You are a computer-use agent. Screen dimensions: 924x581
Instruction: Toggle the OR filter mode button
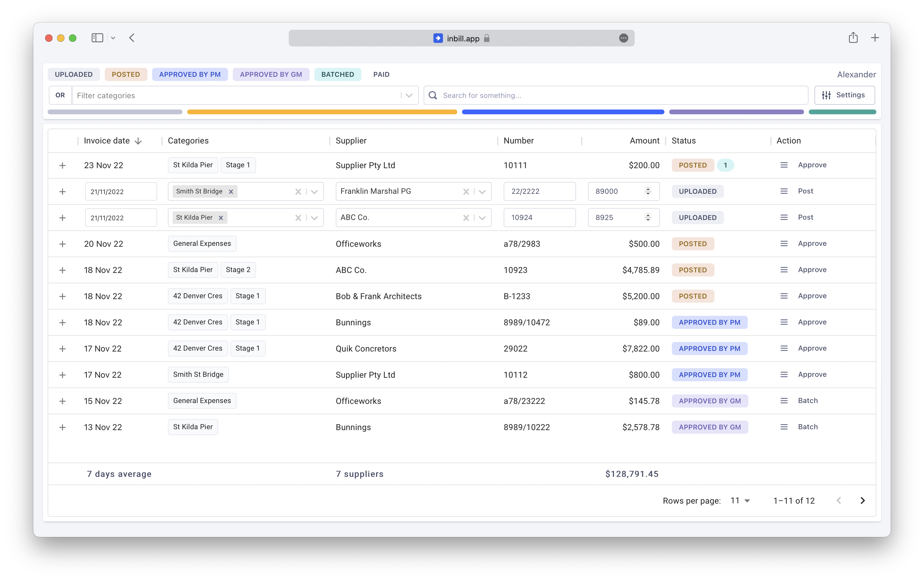point(60,95)
